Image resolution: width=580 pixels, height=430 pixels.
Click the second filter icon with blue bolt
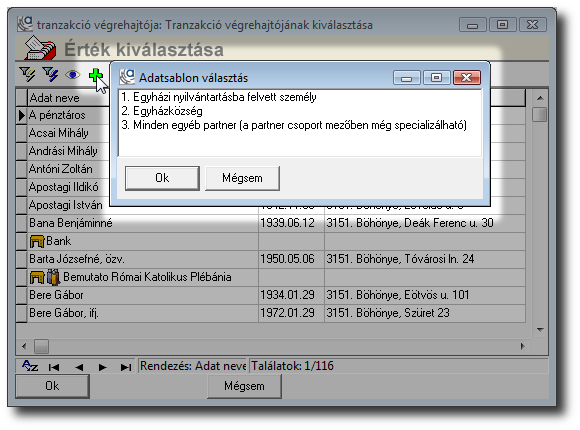50,74
